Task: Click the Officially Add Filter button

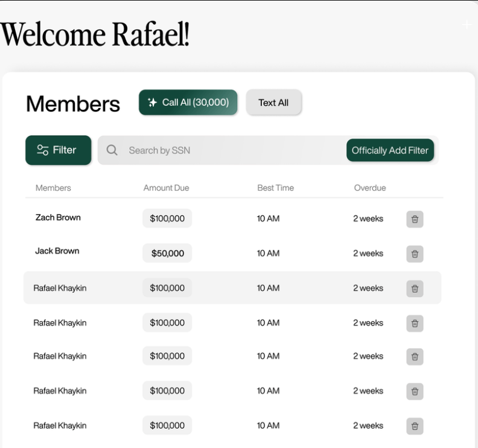Action: click(390, 150)
